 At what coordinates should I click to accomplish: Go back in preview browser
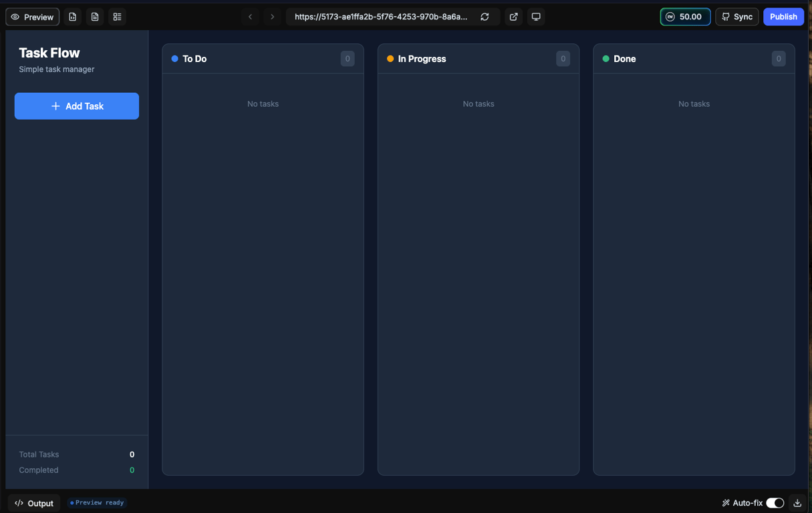(250, 17)
